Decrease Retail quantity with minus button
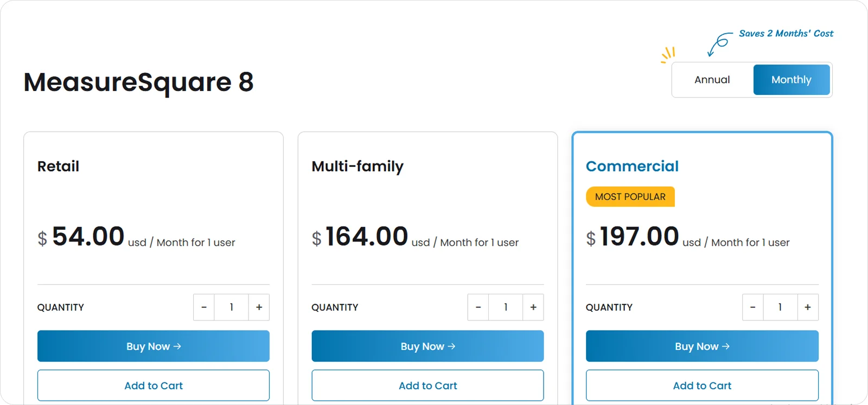The image size is (868, 405). pos(204,307)
